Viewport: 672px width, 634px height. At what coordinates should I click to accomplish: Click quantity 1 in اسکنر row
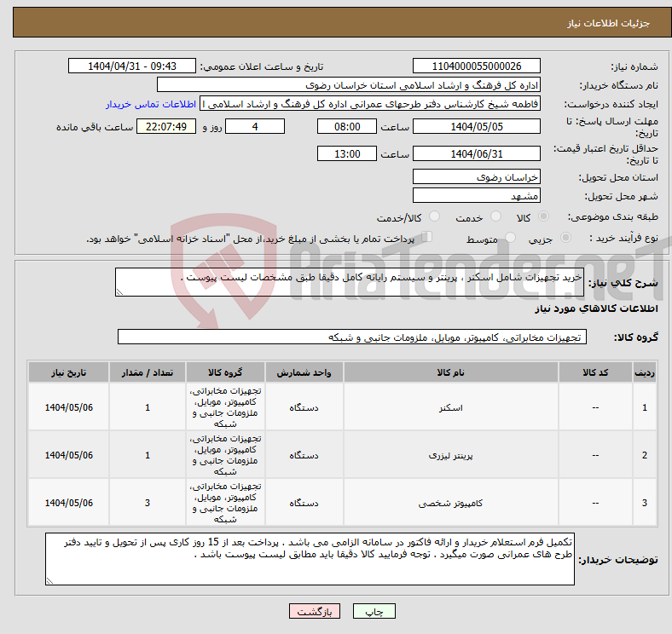pyautogui.click(x=148, y=407)
